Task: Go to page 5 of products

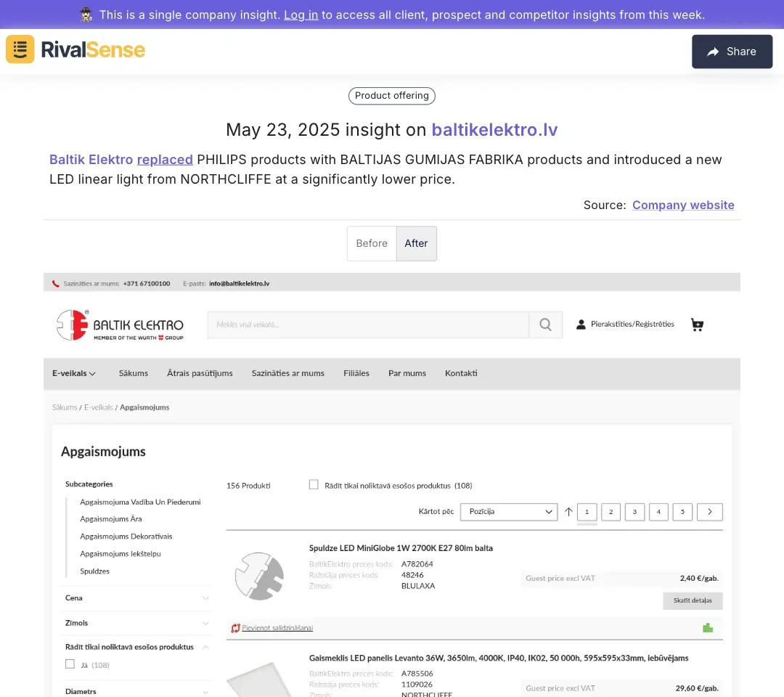Action: (x=682, y=512)
